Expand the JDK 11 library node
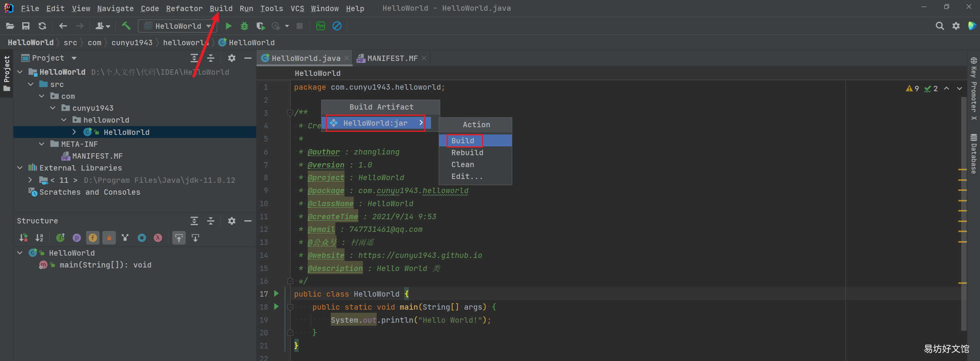This screenshot has width=980, height=361. coord(31,180)
